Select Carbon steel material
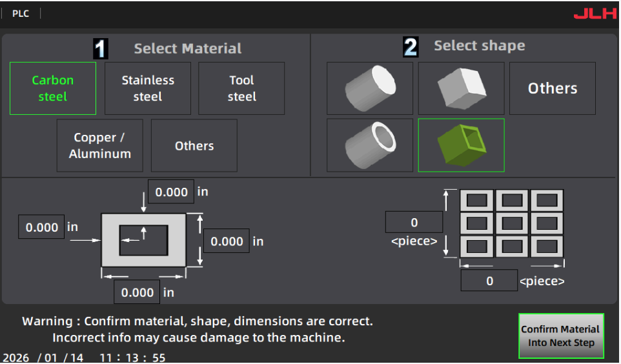The image size is (621, 364). (x=53, y=88)
